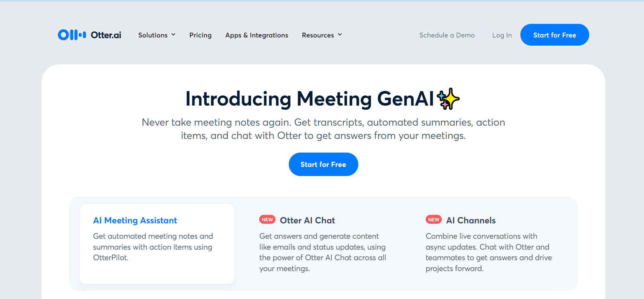Click the Log In link
Viewport: 644px width, 299px height.
[502, 35]
